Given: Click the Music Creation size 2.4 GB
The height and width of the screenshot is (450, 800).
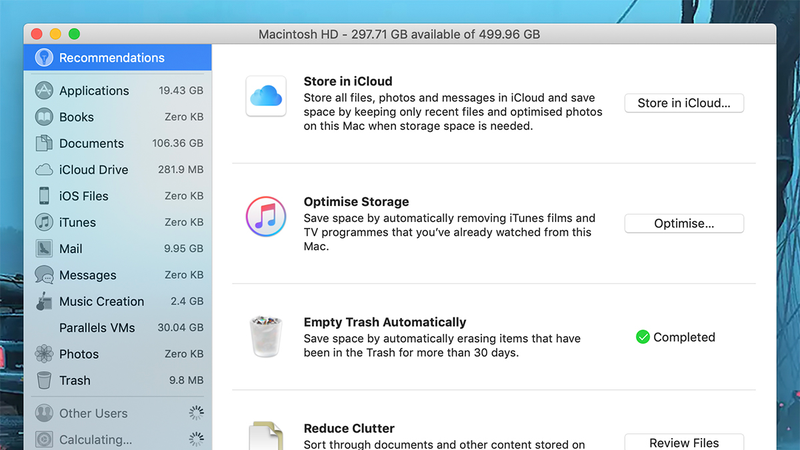Looking at the screenshot, I should (187, 302).
